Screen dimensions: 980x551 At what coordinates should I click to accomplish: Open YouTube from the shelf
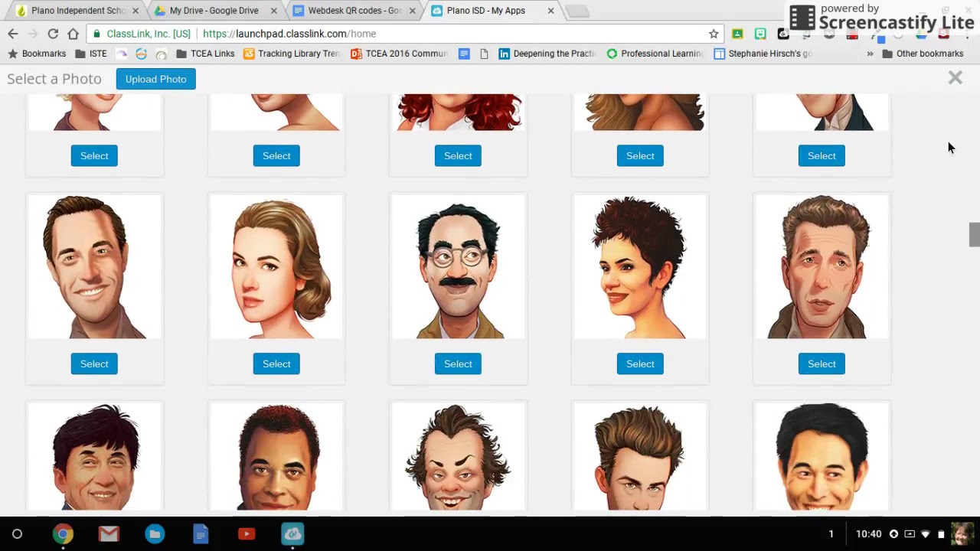tap(247, 534)
